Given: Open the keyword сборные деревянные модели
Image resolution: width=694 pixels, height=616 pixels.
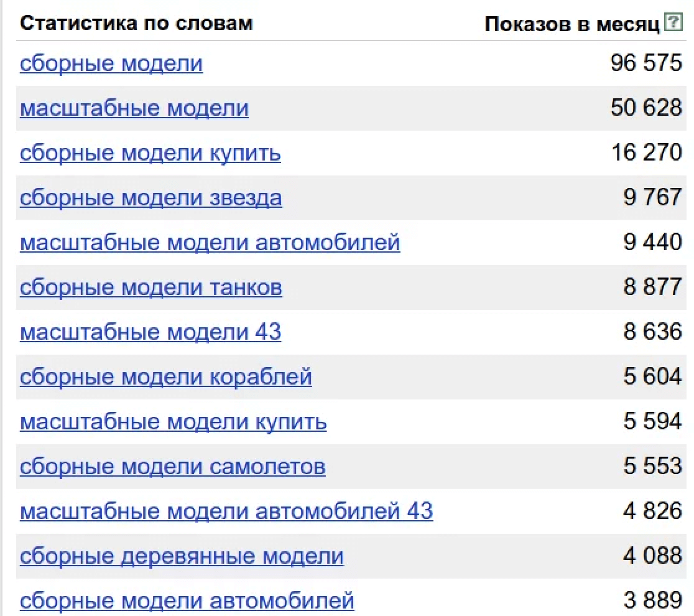Looking at the screenshot, I should click(x=182, y=556).
